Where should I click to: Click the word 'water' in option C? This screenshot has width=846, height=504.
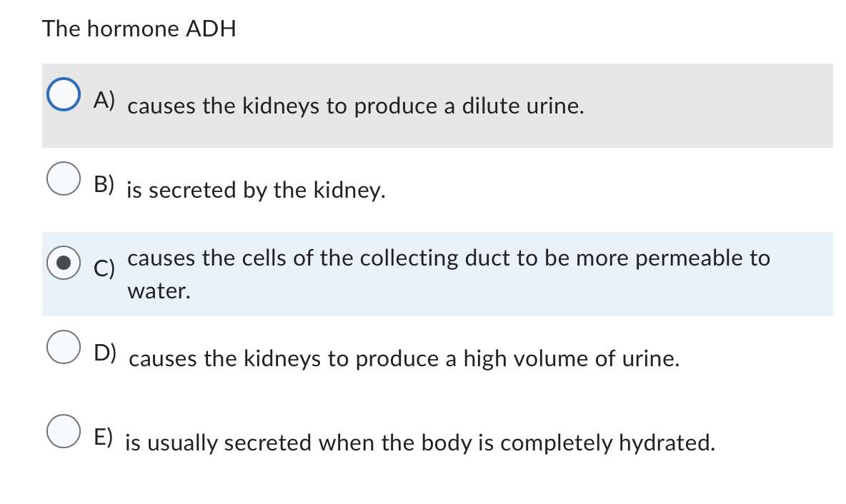(x=157, y=291)
